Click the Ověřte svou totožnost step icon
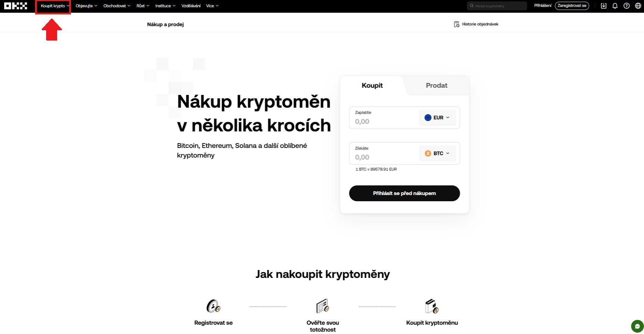This screenshot has height=334, width=644. [x=323, y=306]
